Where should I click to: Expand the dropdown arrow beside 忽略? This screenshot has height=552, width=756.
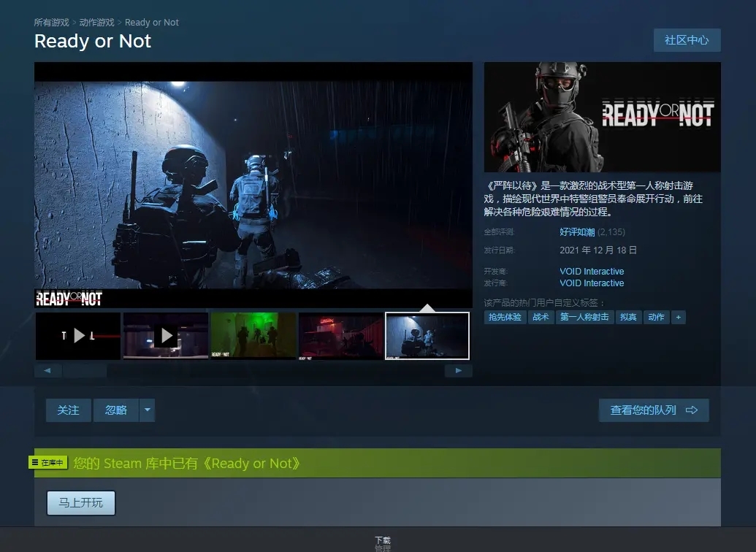[x=148, y=410]
